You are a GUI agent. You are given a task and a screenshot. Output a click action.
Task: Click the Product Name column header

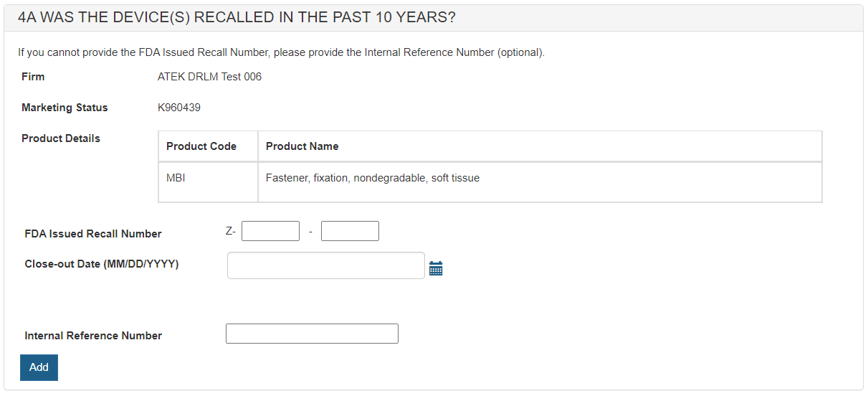(302, 146)
